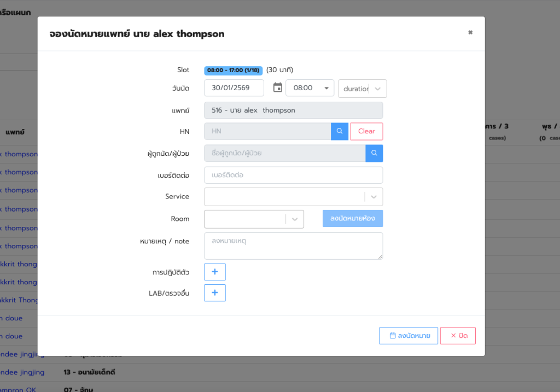
Task: Click the หมายเหตุ note textarea
Action: tap(293, 246)
